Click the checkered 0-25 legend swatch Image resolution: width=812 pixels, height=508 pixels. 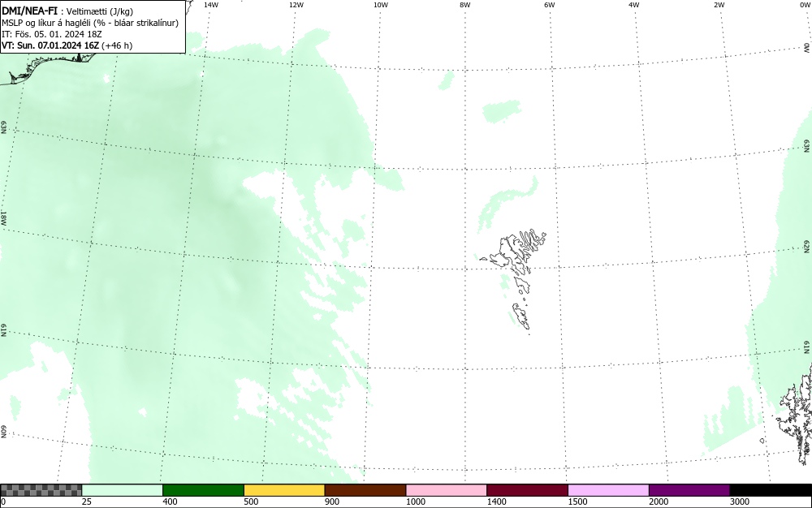[x=41, y=490]
